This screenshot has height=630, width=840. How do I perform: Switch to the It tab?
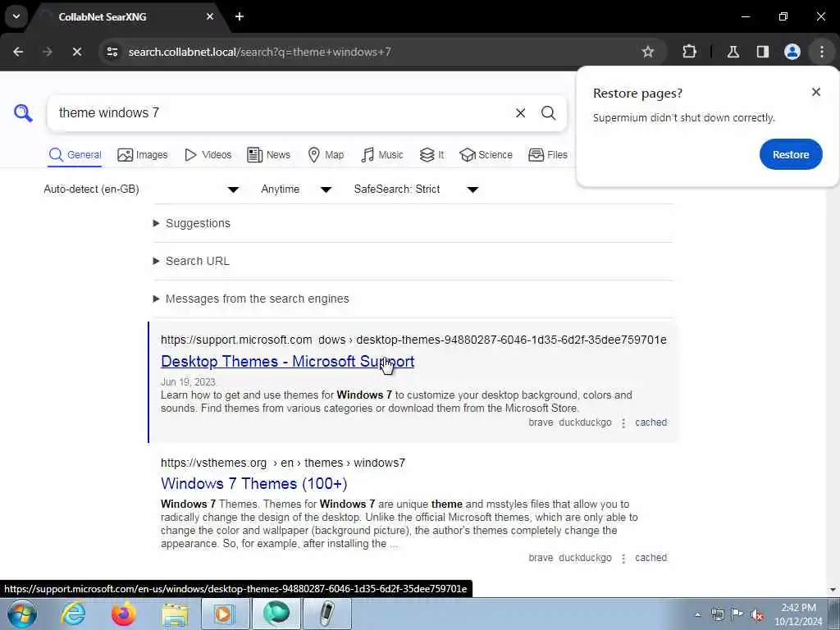(431, 155)
